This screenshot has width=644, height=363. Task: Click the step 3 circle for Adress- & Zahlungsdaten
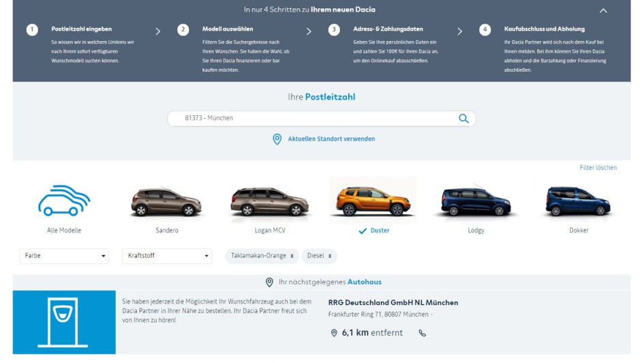coord(334,29)
